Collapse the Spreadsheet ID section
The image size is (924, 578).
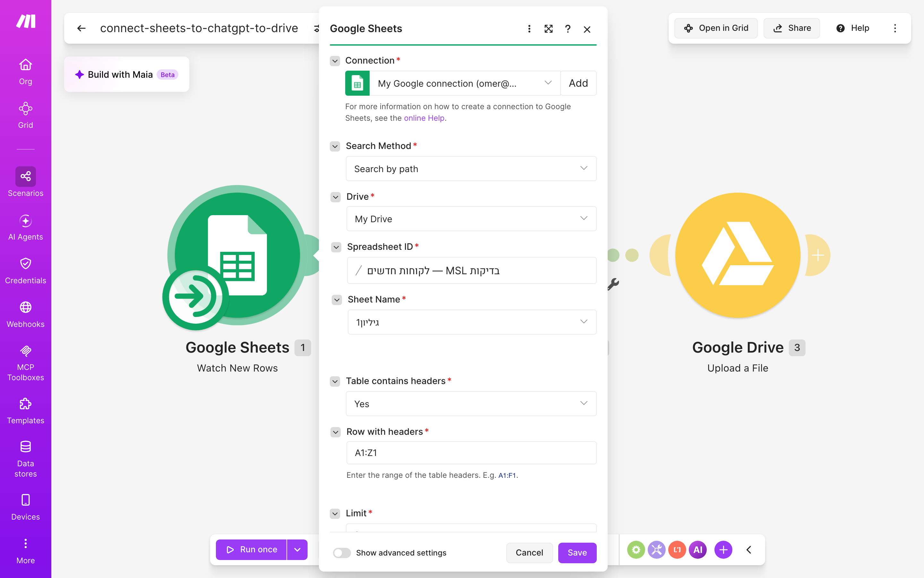pyautogui.click(x=336, y=247)
